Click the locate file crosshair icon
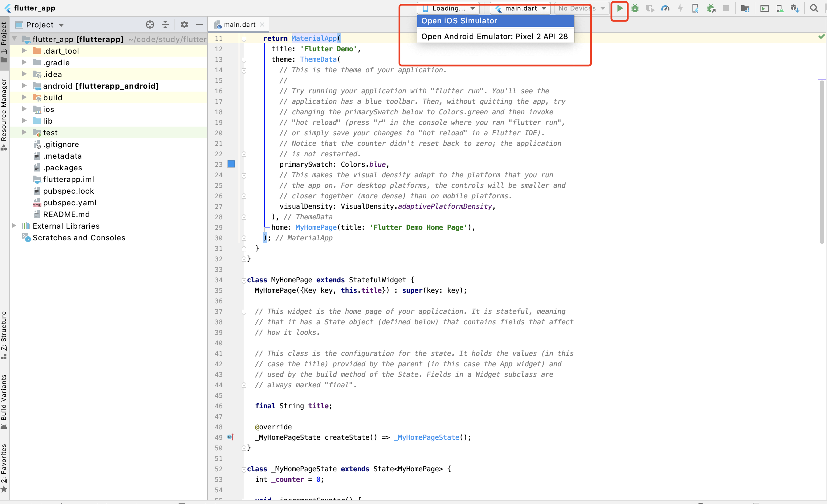The width and height of the screenshot is (827, 504). coord(150,24)
